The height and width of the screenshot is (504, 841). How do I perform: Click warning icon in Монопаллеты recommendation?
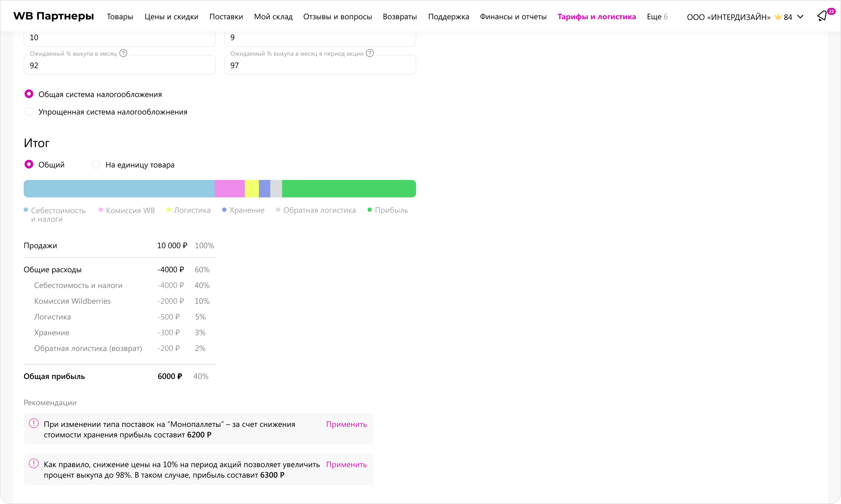tap(34, 424)
